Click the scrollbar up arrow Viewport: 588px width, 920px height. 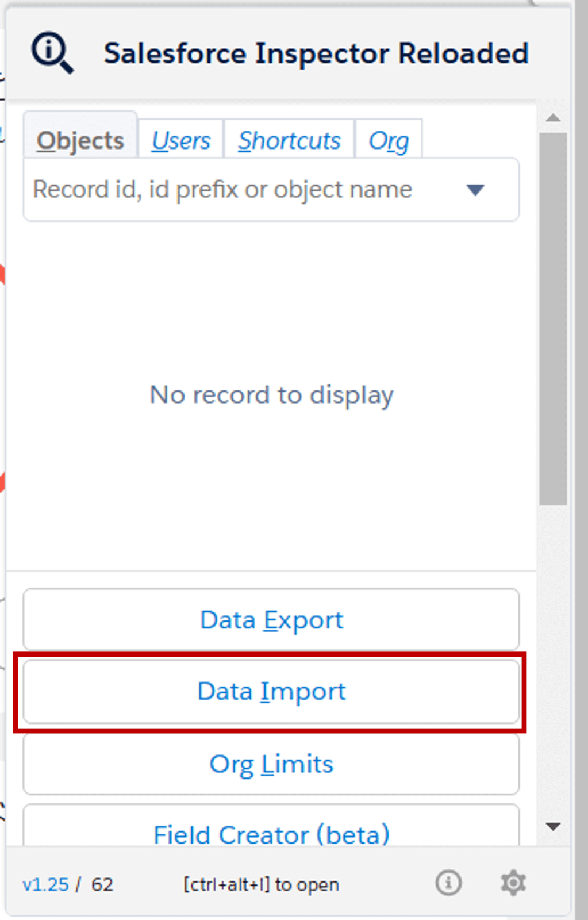click(x=553, y=118)
